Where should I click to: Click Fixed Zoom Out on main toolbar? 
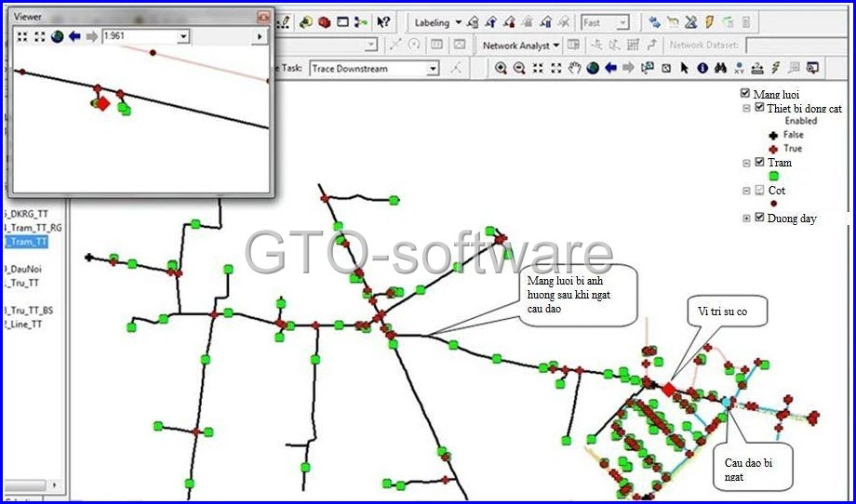pos(556,68)
